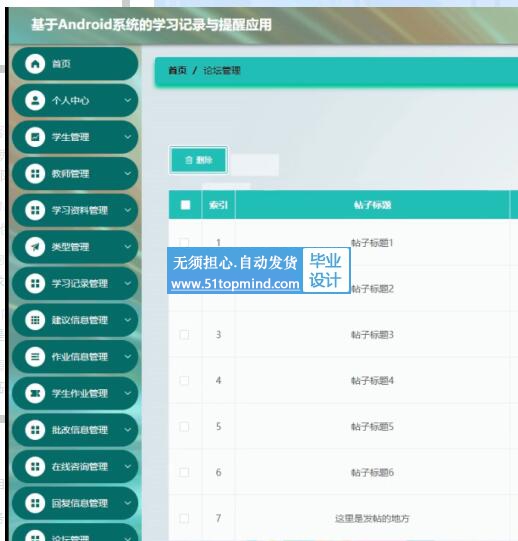Check the checkbox for row 3
Viewport: 518px width, 541px height.
coord(184,335)
